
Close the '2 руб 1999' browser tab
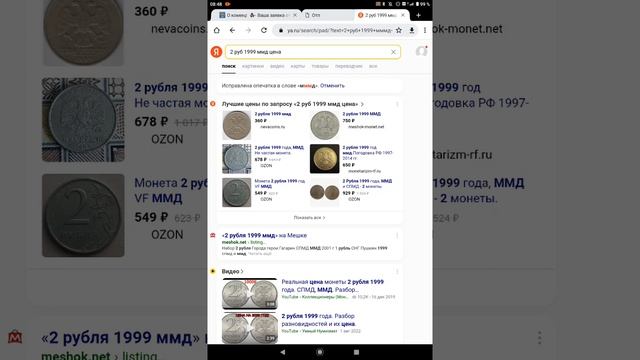(403, 15)
